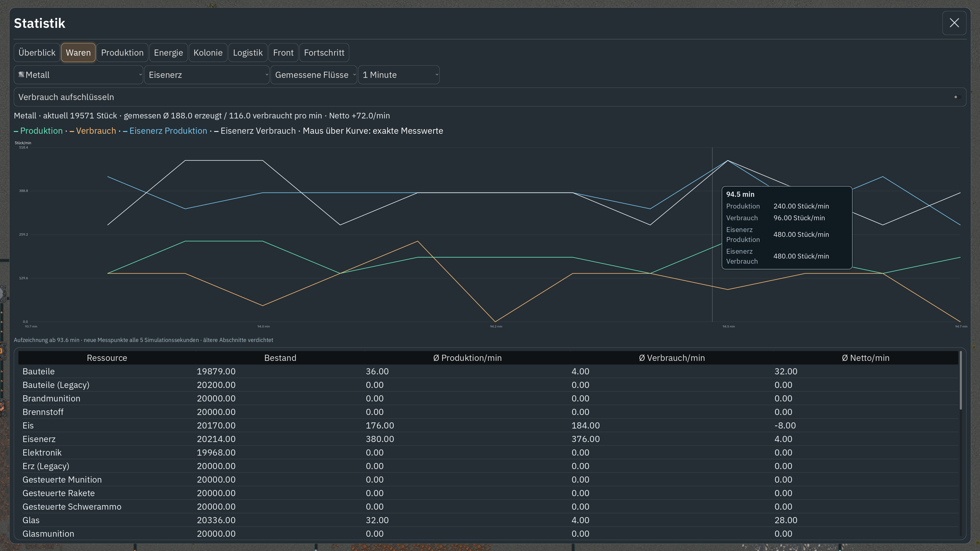Sort by Ø Produktion/min column header

tap(467, 358)
